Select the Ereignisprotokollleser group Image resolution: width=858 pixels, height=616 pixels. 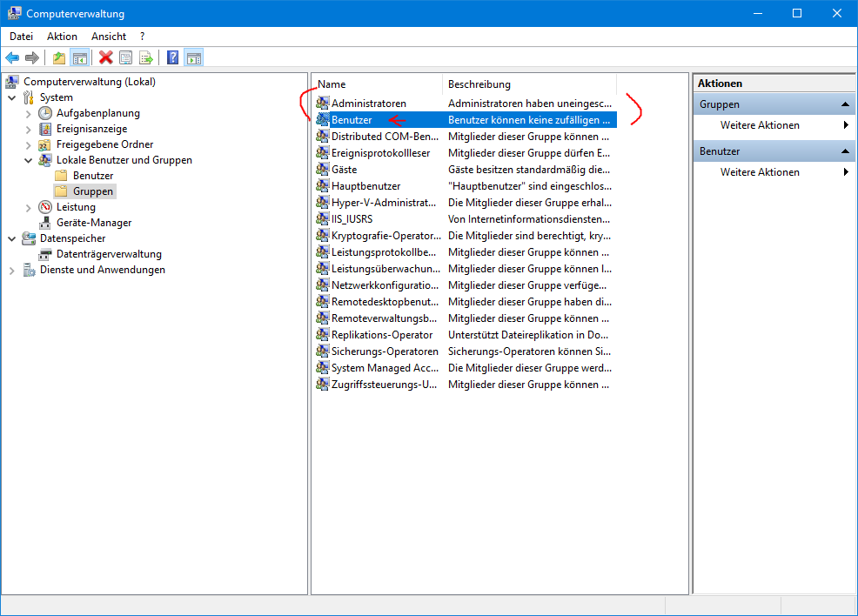tap(380, 152)
